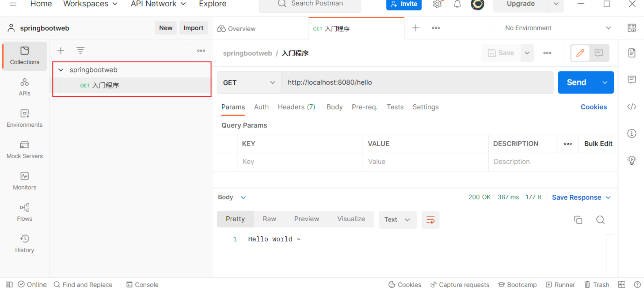Viewport: 644px width, 292px height.
Task: Open the Save Response dropdown
Action: [581, 198]
